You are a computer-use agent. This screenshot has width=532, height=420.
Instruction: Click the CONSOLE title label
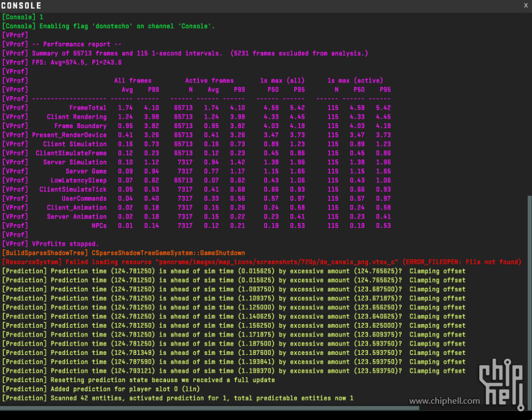(21, 5)
